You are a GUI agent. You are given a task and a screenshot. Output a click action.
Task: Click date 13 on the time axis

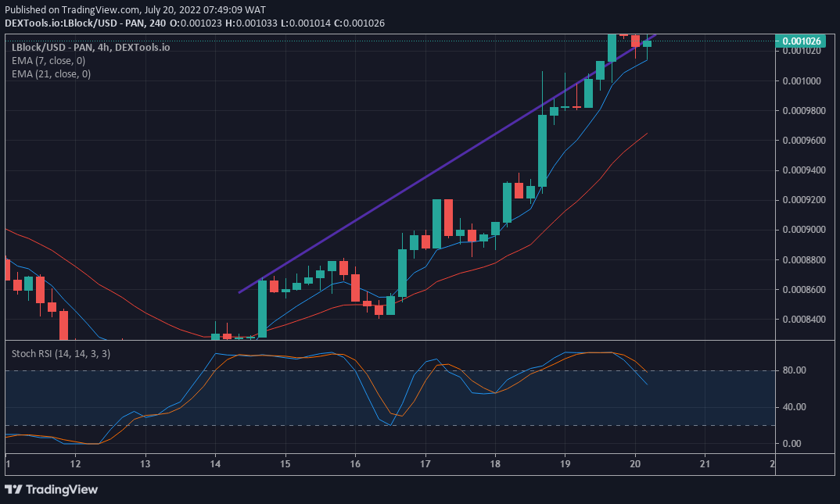pos(145,464)
